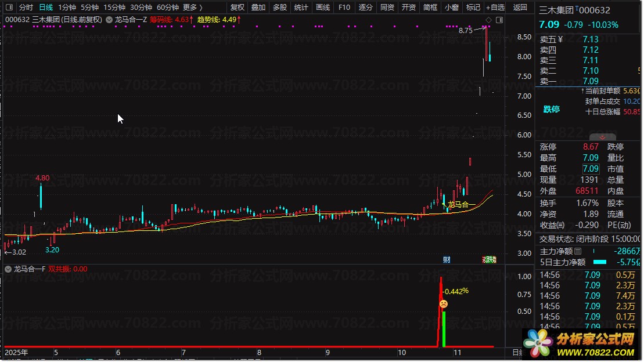Click the 卖二 price 7.10

(591, 71)
